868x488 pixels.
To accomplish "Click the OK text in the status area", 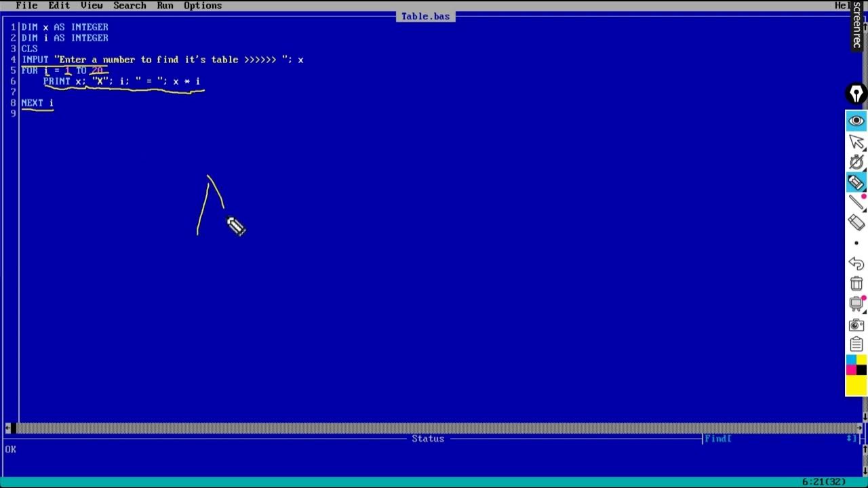I will click(10, 449).
